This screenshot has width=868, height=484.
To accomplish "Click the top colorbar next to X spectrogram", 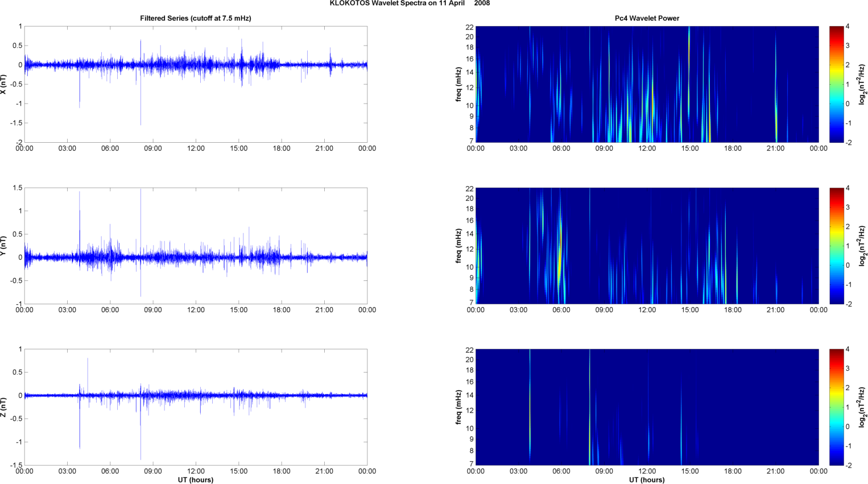I will click(x=836, y=84).
